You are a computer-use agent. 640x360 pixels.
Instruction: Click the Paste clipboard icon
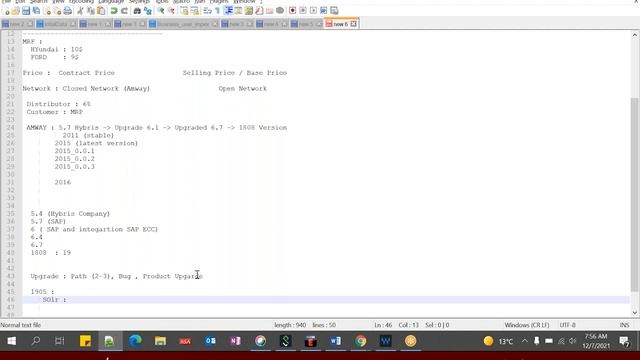(x=101, y=11)
